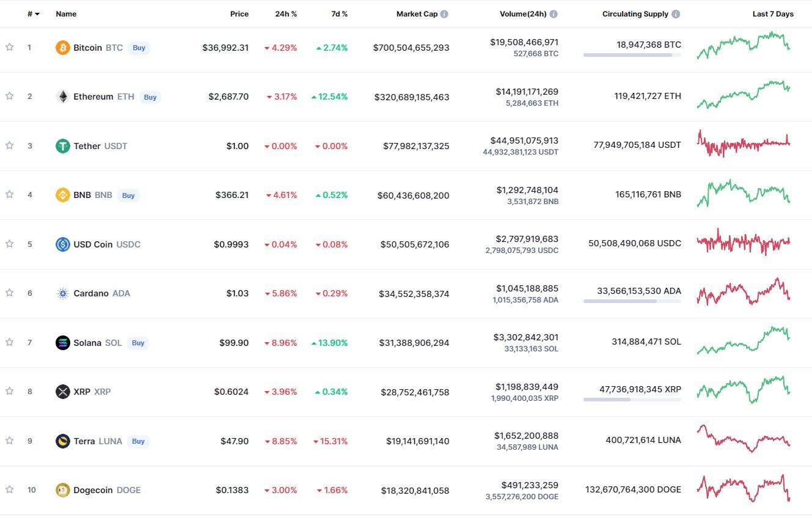Click the Bitcoin logo icon
The image size is (812, 520).
point(63,48)
